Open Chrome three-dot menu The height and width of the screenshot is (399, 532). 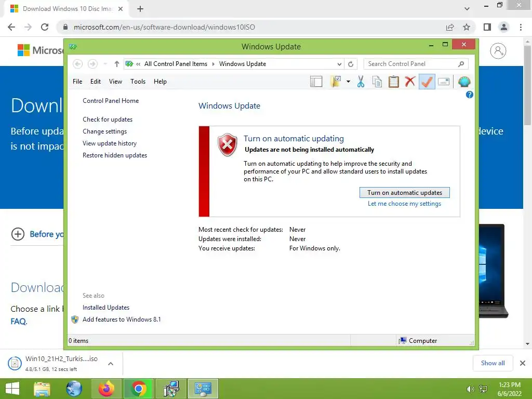521,27
